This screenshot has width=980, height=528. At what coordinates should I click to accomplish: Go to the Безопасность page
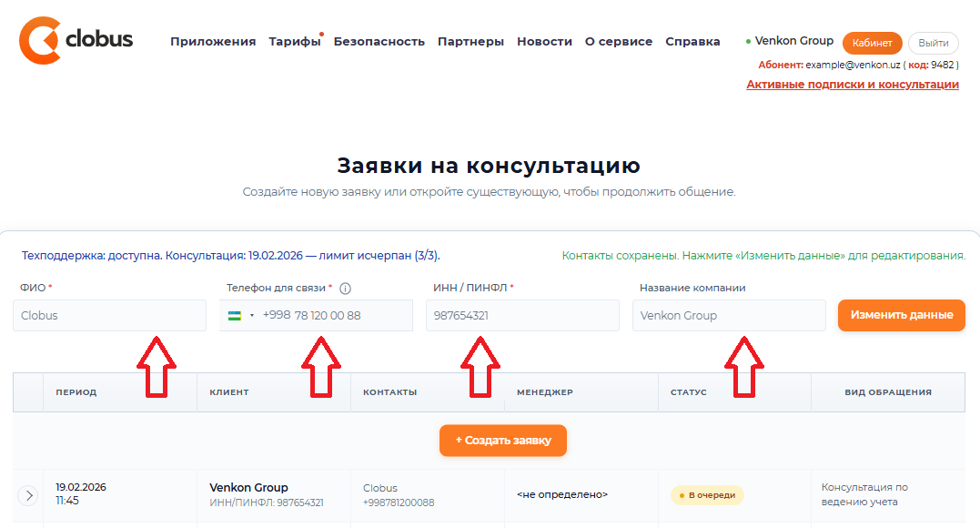(x=379, y=41)
